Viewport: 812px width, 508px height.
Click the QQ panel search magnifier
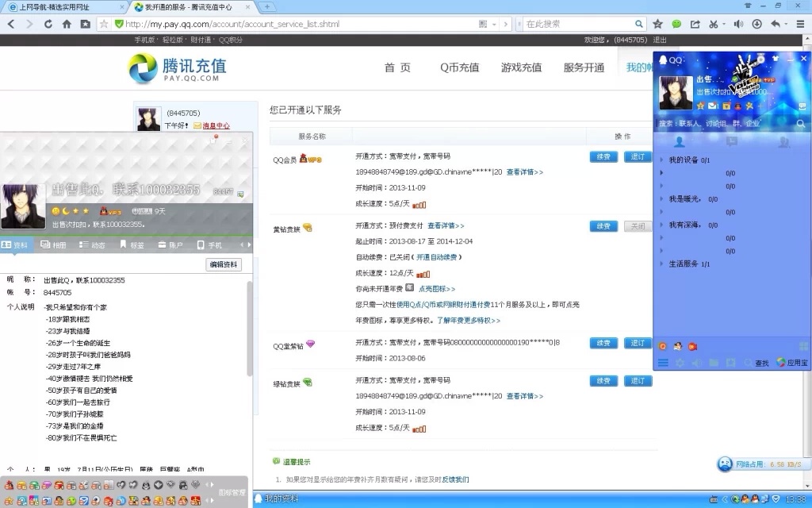point(801,123)
